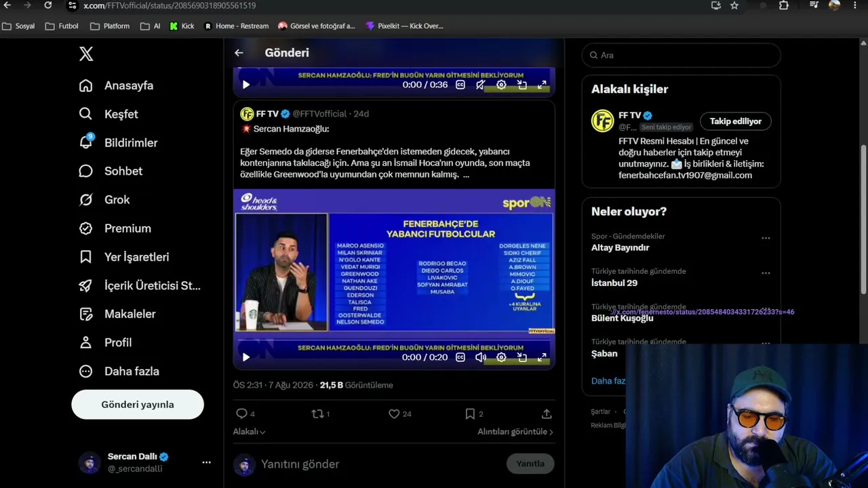
Task: Open the Keşfet explore page
Action: click(108, 114)
